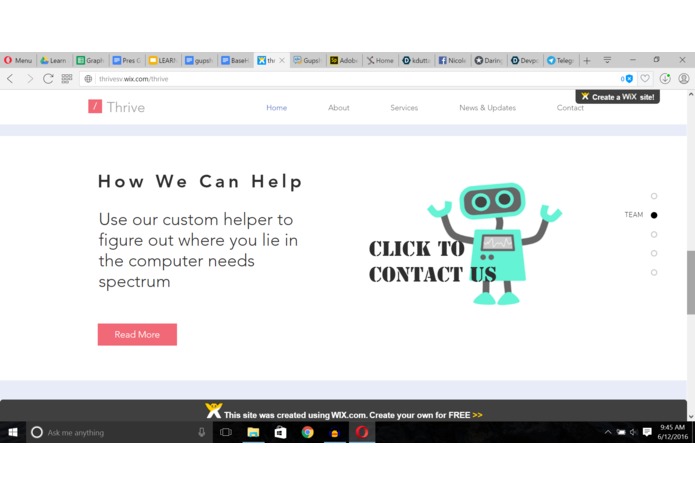
Task: Click the robot Click To Contact Us image
Action: [465, 245]
